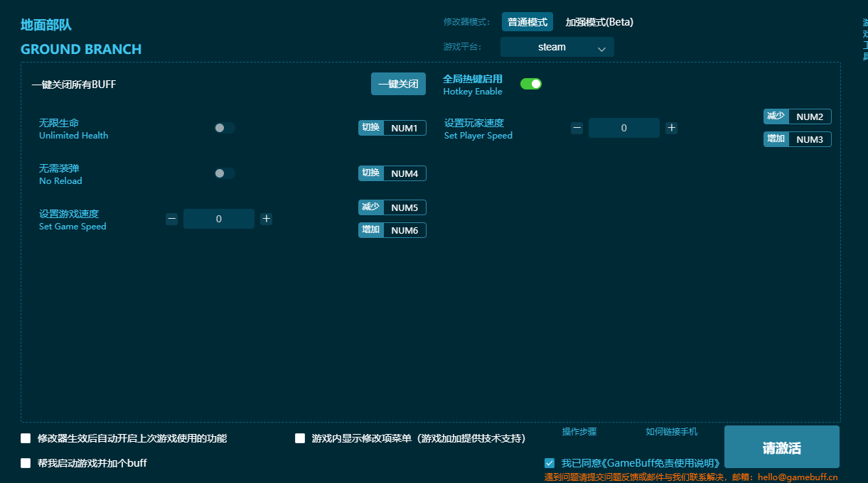The image size is (868, 483).
Task: Check the 游戏内显示修改项菜单 checkbox
Action: pyautogui.click(x=300, y=438)
